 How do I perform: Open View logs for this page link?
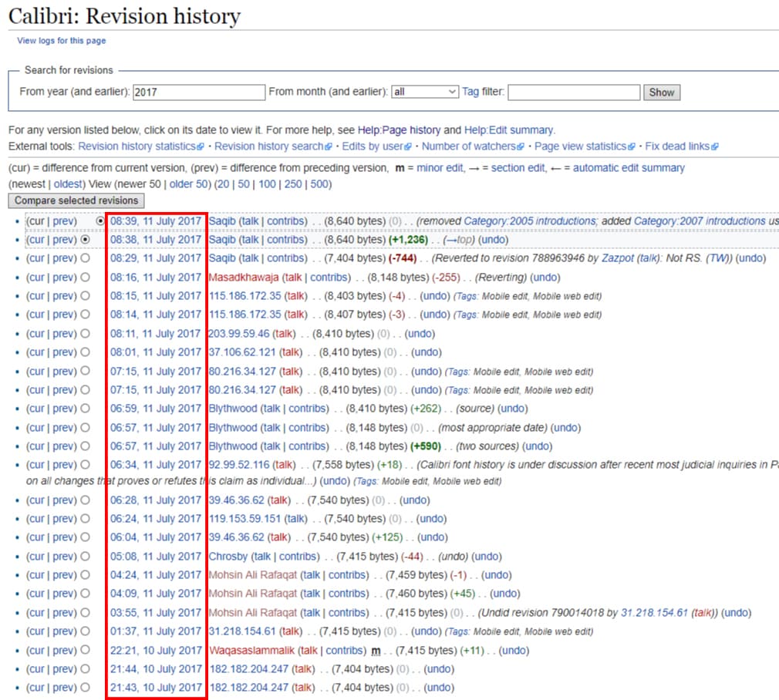coord(62,41)
